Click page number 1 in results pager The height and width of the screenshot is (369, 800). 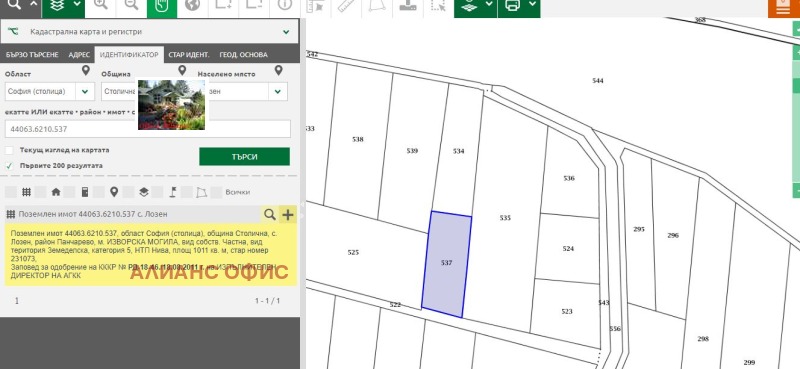click(x=17, y=301)
